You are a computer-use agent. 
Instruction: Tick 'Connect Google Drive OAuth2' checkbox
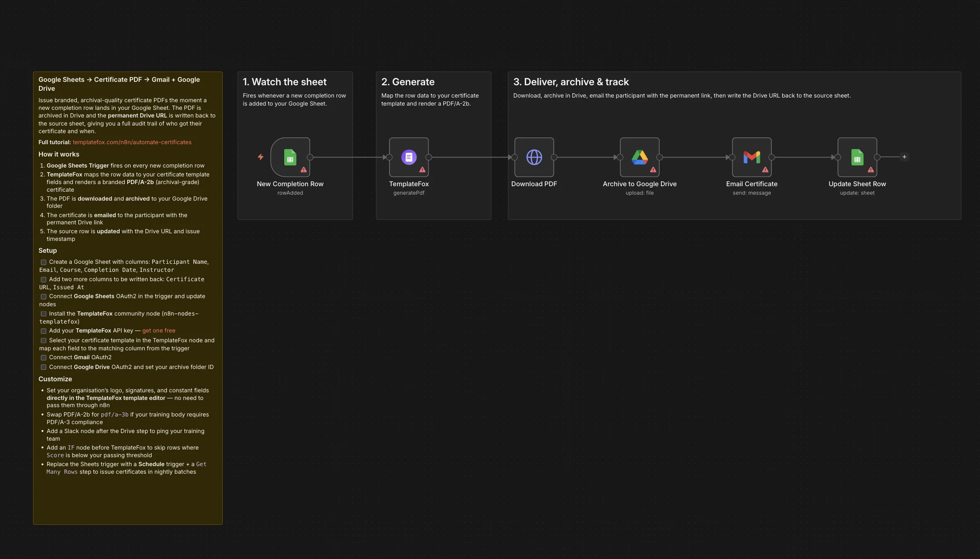point(43,368)
